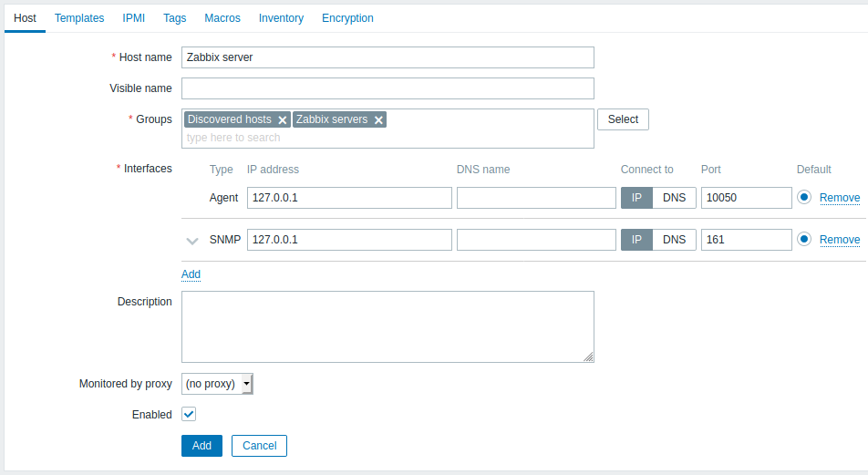Click inside the Description text area
Image resolution: width=868 pixels, height=475 pixels.
tap(387, 326)
